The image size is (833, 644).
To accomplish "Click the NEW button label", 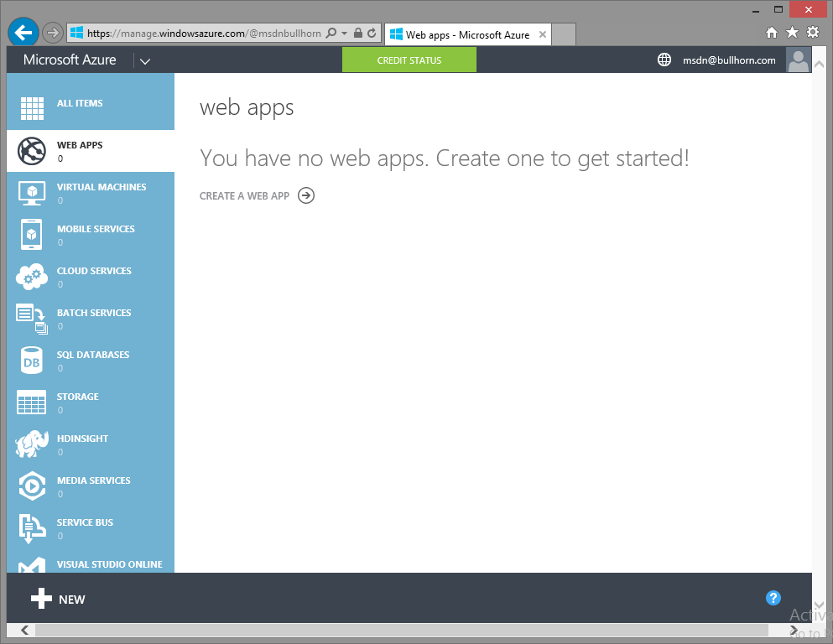I will coord(71,600).
